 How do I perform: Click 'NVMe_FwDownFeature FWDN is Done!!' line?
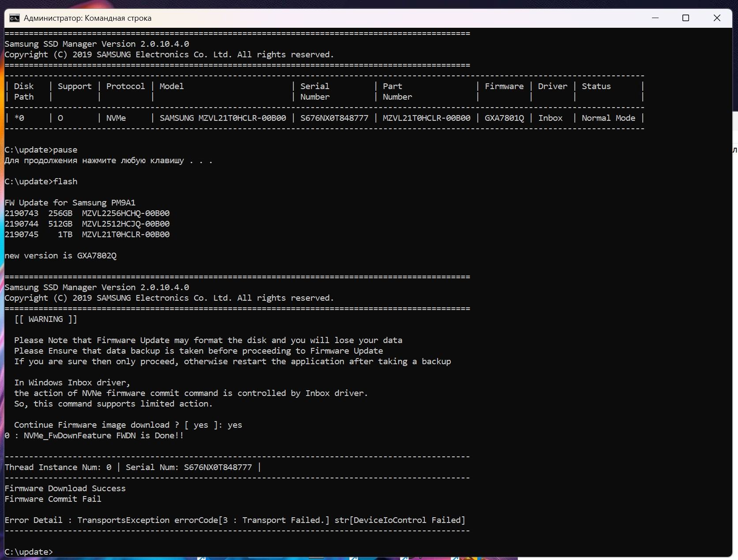click(x=94, y=436)
